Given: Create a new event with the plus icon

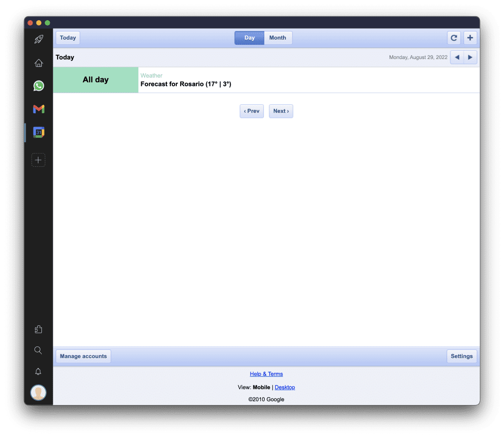Looking at the screenshot, I should [470, 37].
